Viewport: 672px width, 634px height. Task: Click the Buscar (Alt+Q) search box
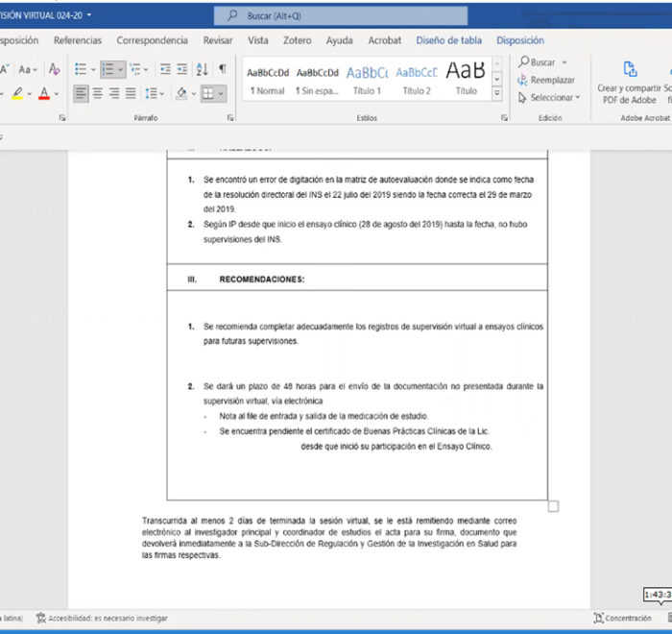pyautogui.click(x=341, y=16)
